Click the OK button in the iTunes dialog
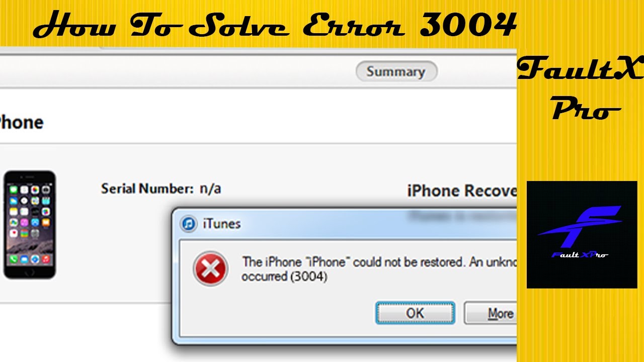 [x=415, y=313]
